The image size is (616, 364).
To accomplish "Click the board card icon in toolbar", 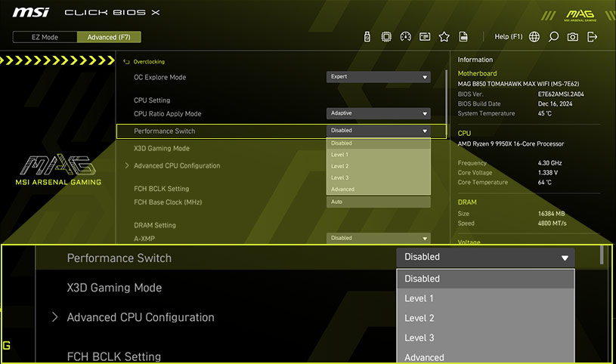I will pos(425,37).
